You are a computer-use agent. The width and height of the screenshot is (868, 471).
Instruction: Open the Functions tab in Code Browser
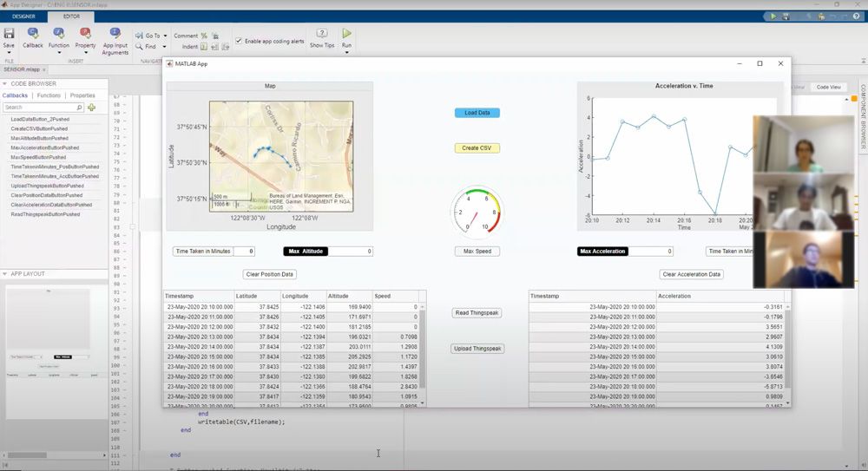[x=49, y=95]
